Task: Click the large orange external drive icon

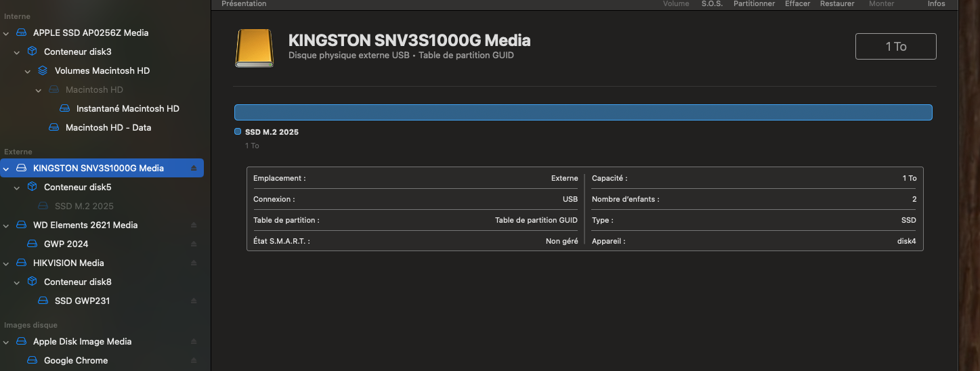Action: click(x=255, y=48)
